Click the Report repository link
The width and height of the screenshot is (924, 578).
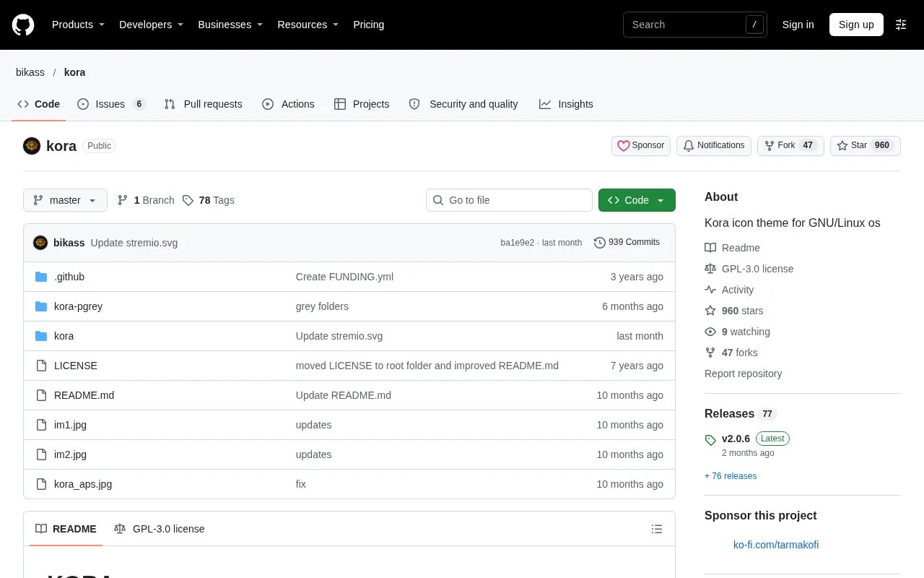point(743,374)
